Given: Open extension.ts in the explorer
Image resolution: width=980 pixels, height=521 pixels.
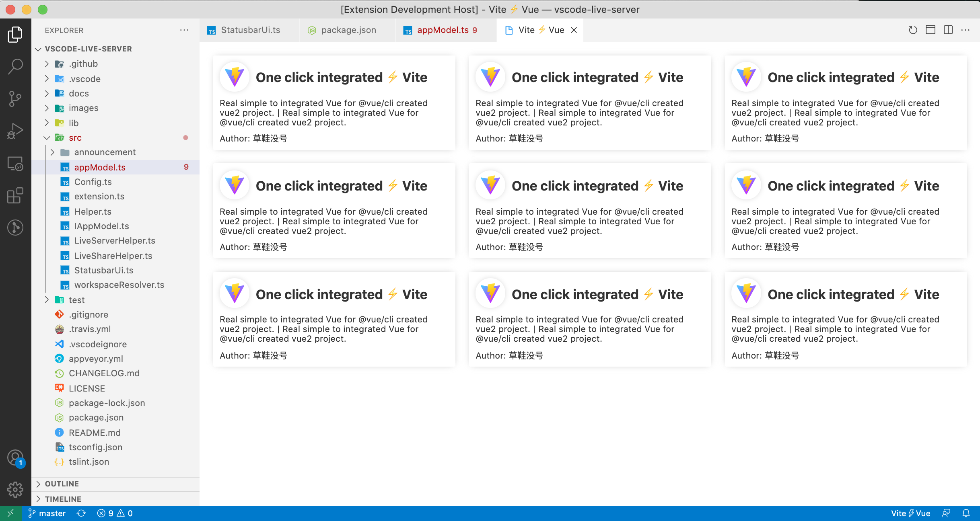Looking at the screenshot, I should point(99,197).
